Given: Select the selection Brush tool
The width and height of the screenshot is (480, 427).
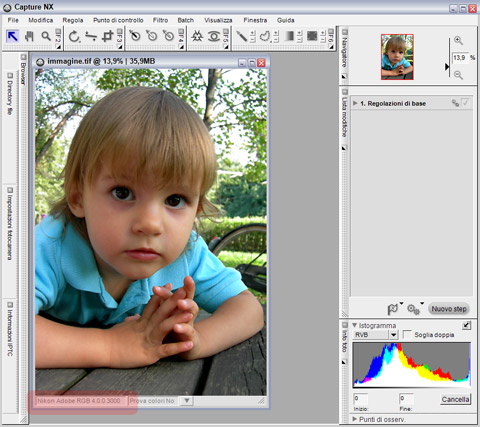Looking at the screenshot, I should 241,36.
